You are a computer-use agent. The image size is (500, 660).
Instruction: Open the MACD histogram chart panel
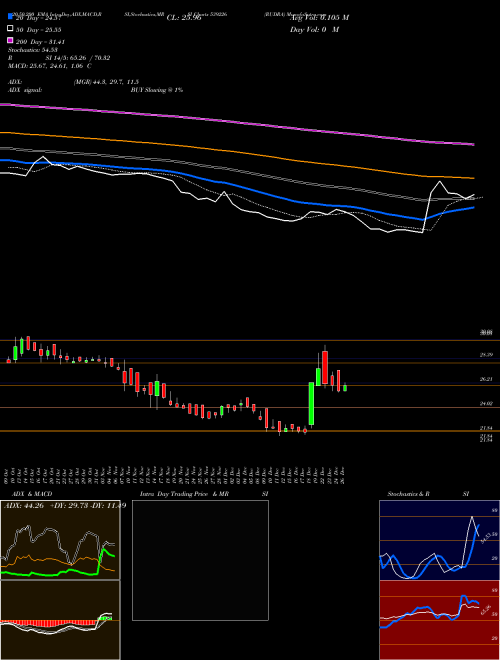point(60,620)
